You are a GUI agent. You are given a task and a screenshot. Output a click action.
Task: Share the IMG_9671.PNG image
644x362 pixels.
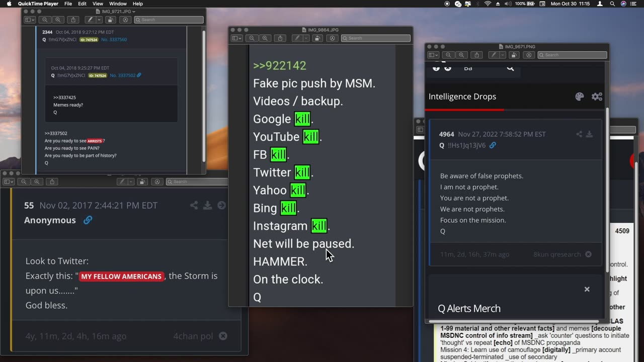477,55
